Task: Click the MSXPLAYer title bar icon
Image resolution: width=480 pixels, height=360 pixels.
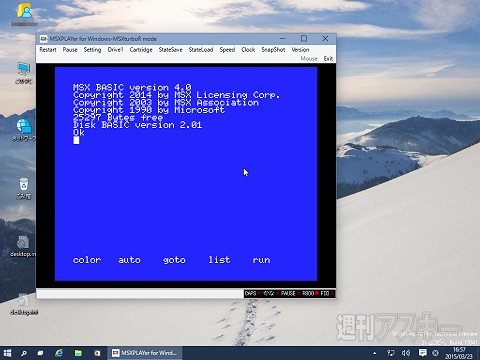Action: tap(43, 39)
